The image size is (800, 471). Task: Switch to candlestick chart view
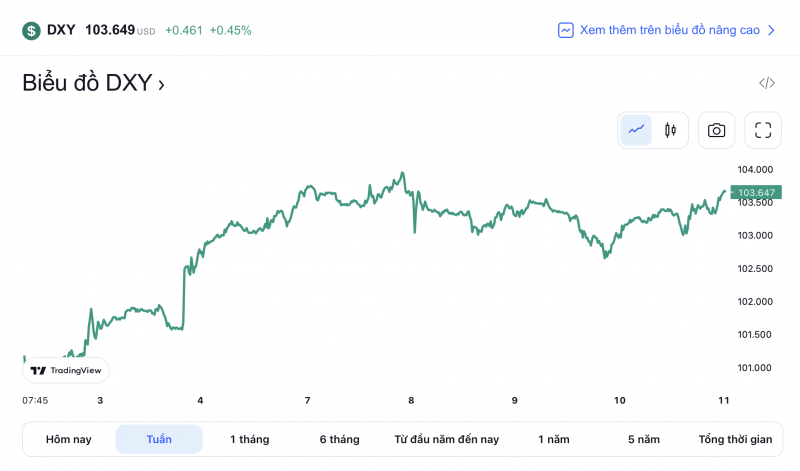point(670,130)
